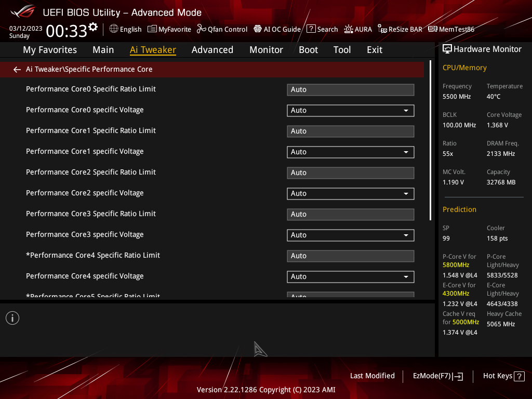This screenshot has height=399, width=532.
Task: Click the English language globe icon
Action: 114,29
